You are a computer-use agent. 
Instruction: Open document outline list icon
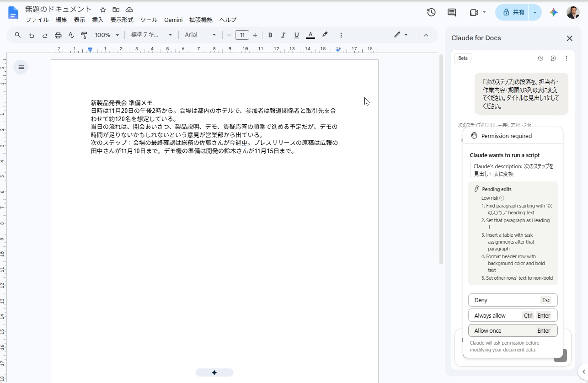[x=21, y=67]
